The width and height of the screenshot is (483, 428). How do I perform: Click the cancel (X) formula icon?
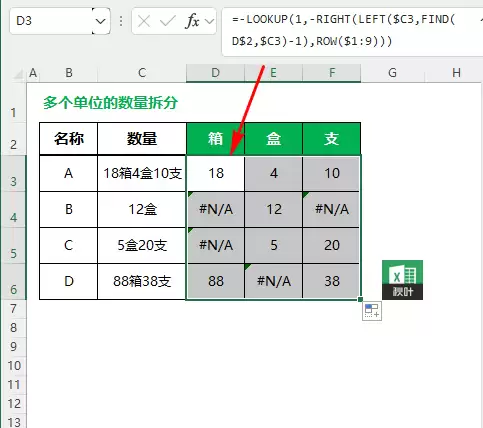coord(144,22)
